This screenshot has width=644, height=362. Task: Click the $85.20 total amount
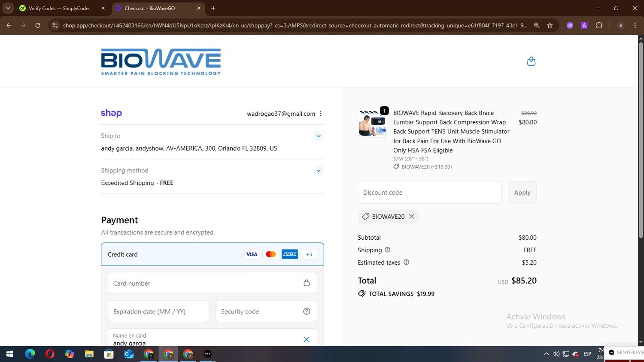pyautogui.click(x=524, y=281)
